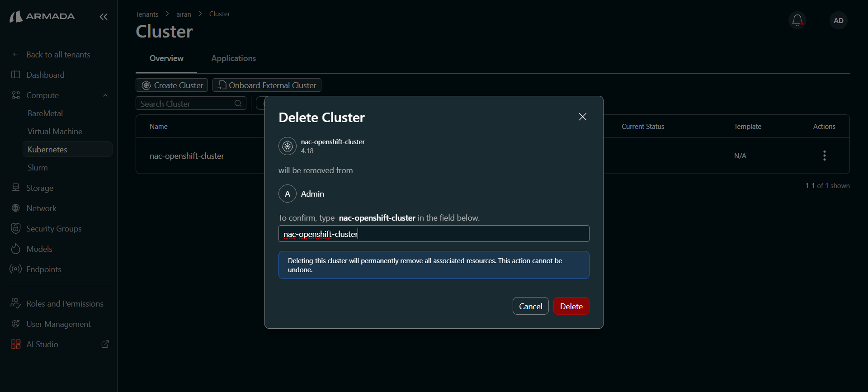Click cluster Kubernetes icon in dialog
868x392 pixels.
pyautogui.click(x=288, y=146)
